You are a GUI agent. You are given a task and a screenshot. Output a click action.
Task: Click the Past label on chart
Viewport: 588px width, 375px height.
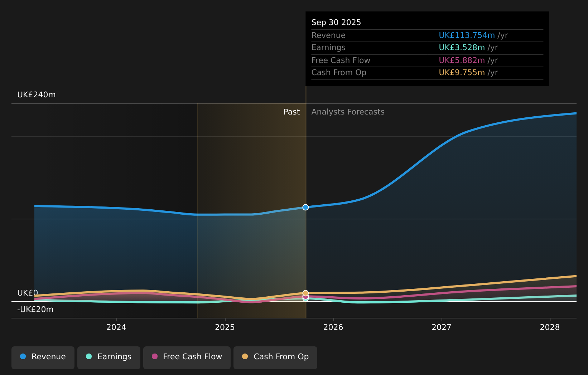click(x=291, y=112)
